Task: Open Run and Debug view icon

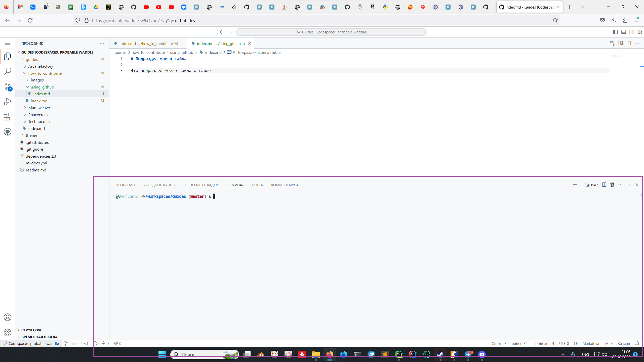Action: point(8,102)
